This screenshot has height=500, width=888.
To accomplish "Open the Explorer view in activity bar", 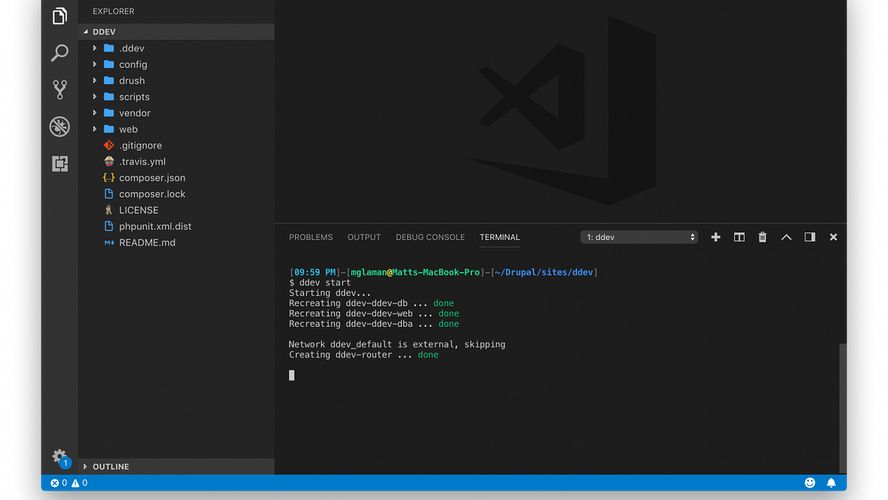I will pos(59,16).
